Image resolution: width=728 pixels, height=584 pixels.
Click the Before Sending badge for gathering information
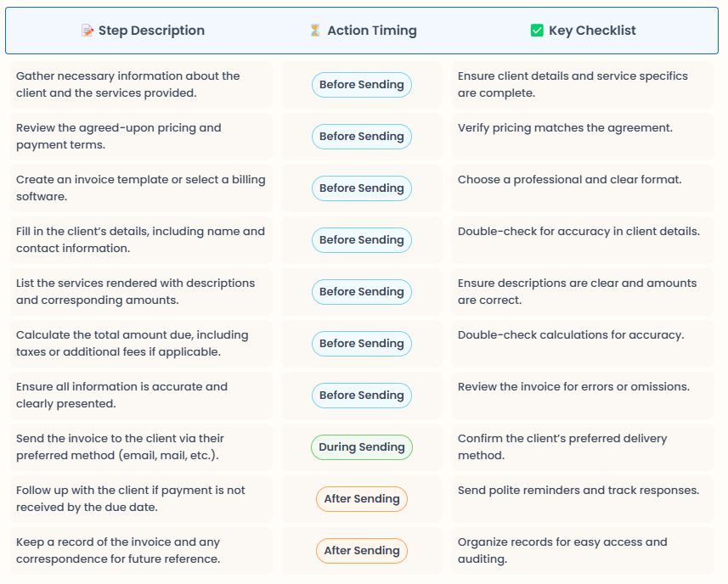(x=362, y=85)
